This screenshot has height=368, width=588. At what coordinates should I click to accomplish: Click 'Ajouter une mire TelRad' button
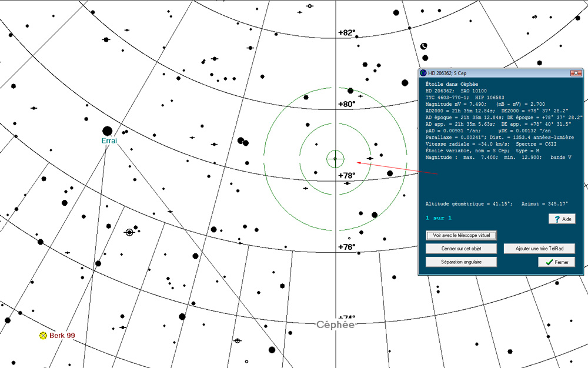coord(539,249)
